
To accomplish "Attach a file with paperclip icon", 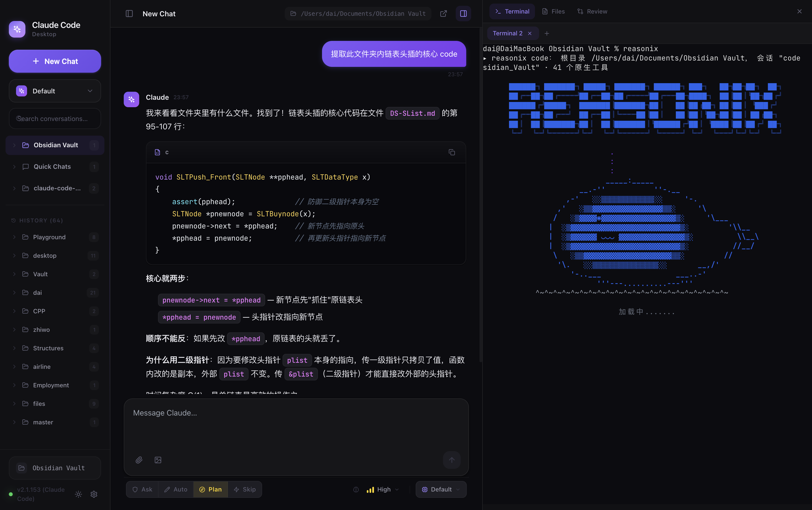I will pos(139,460).
